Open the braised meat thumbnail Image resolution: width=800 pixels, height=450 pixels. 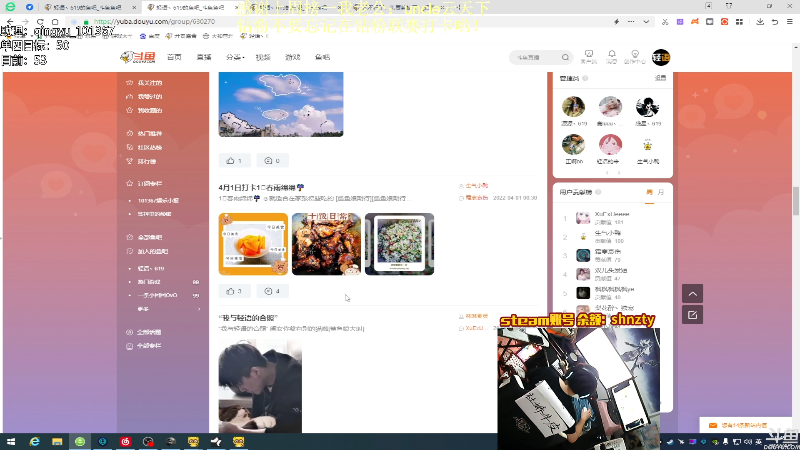[x=326, y=244]
